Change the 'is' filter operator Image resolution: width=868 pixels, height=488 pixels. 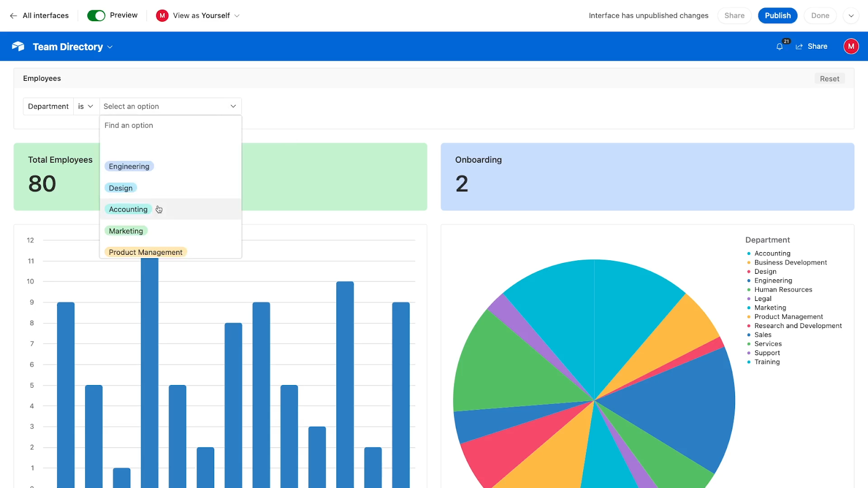pos(86,106)
